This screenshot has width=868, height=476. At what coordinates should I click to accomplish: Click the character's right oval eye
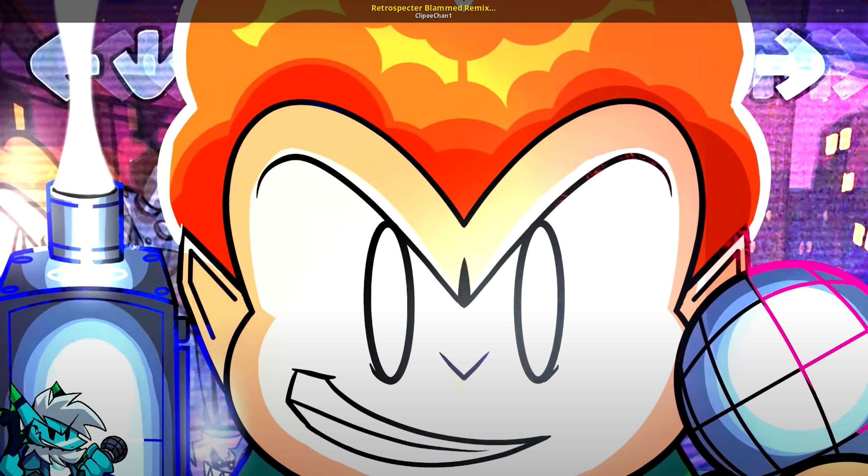[x=539, y=303]
